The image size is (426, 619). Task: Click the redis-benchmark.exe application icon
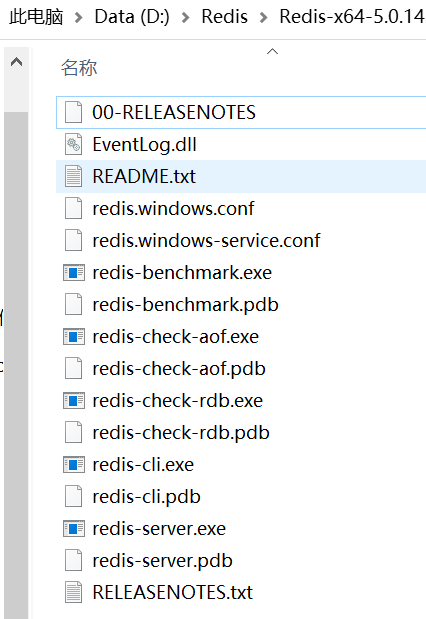(x=74, y=272)
